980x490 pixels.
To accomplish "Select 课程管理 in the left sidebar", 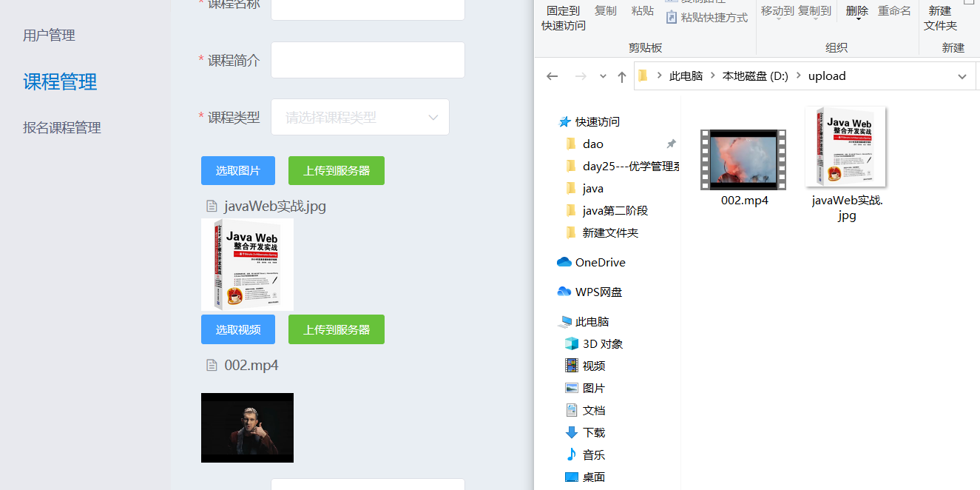I will 60,81.
